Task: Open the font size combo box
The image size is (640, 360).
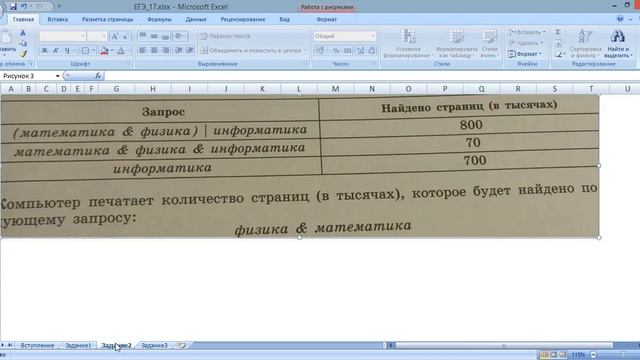Action: [x=97, y=36]
